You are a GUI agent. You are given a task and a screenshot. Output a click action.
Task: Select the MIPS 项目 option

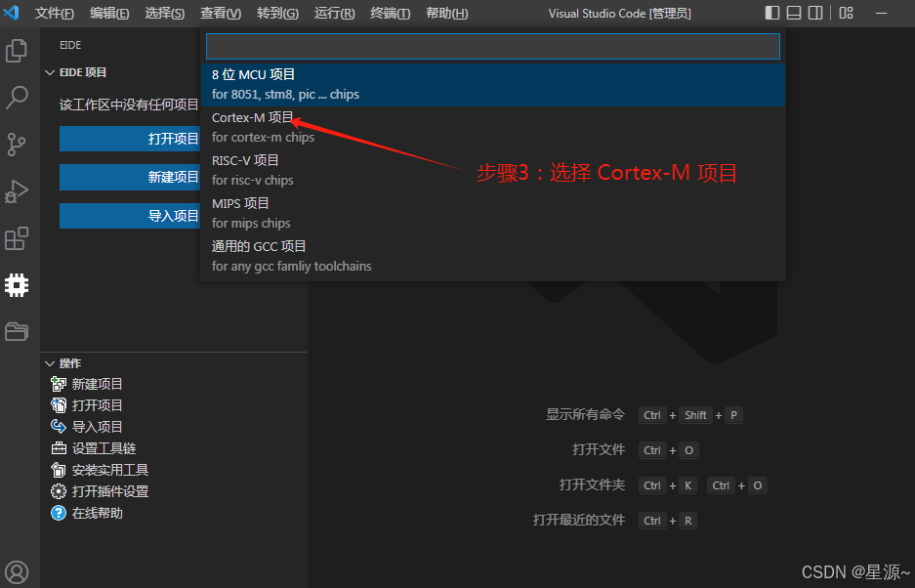tap(492, 213)
